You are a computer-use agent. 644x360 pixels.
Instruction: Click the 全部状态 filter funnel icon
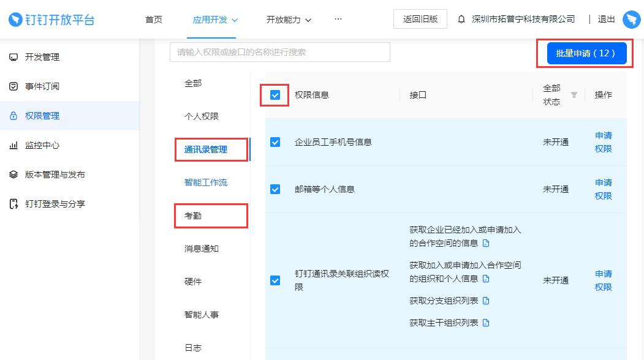tap(574, 96)
